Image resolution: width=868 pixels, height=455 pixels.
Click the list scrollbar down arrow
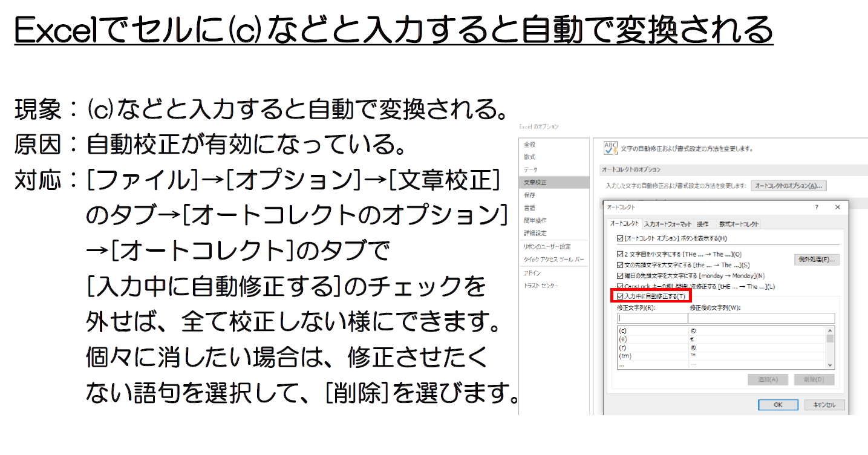pyautogui.click(x=830, y=365)
